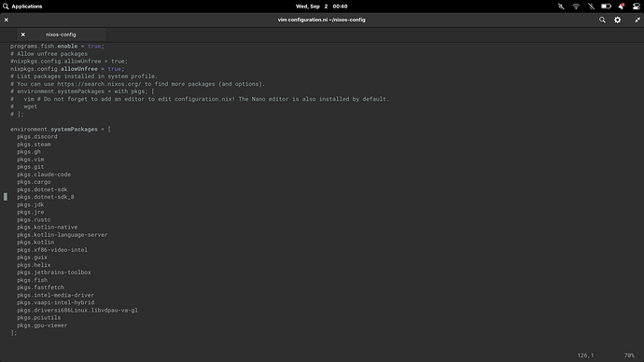The width and height of the screenshot is (644, 362).
Task: Click the pkgs.claude-code entry
Action: (44, 174)
